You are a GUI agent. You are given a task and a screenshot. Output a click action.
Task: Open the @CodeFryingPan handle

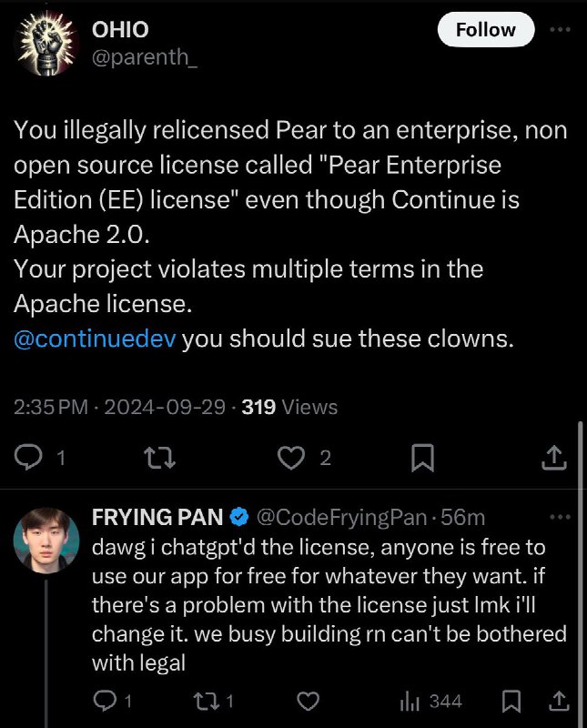(x=341, y=517)
